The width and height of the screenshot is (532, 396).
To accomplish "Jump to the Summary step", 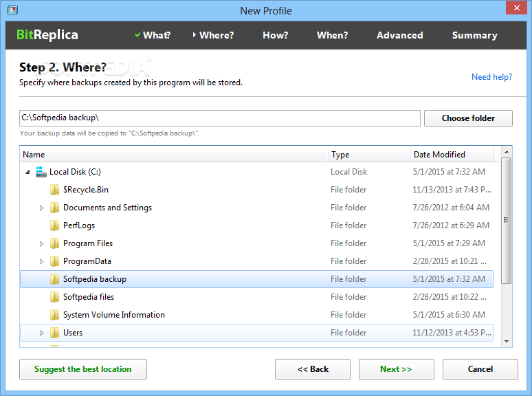I will (475, 35).
